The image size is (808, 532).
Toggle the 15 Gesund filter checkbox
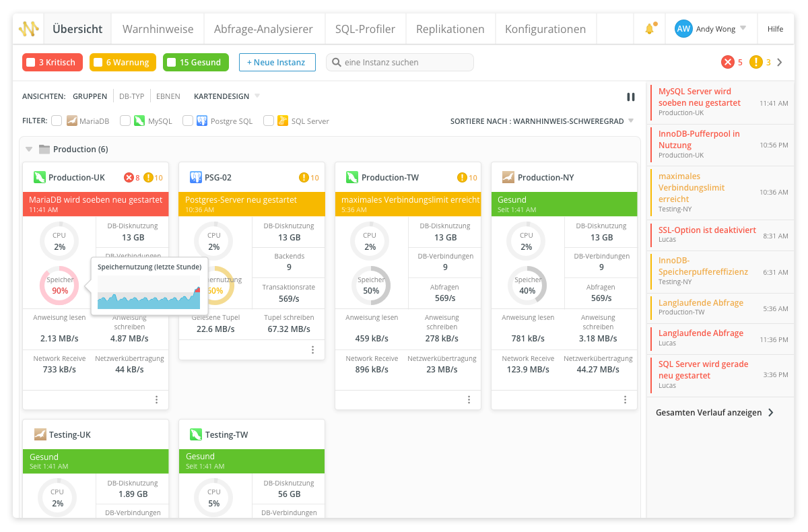171,62
